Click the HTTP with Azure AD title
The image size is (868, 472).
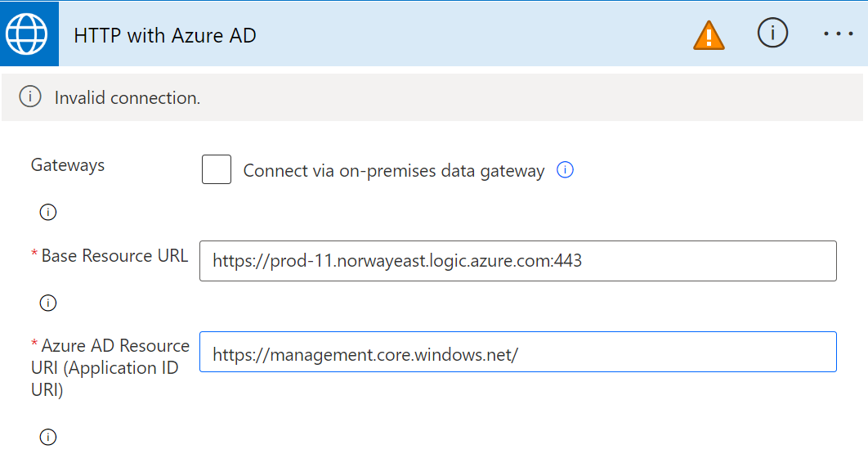point(165,35)
